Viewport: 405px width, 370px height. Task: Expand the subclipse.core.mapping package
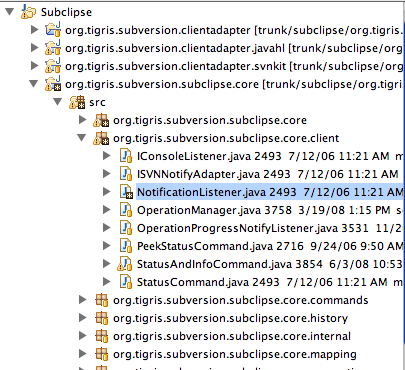pos(82,354)
